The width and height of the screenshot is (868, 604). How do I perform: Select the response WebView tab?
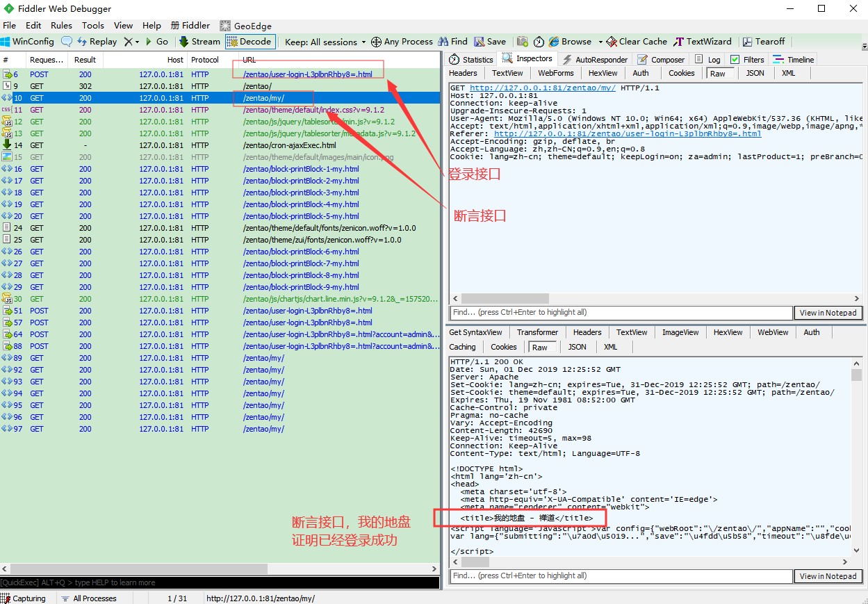773,332
